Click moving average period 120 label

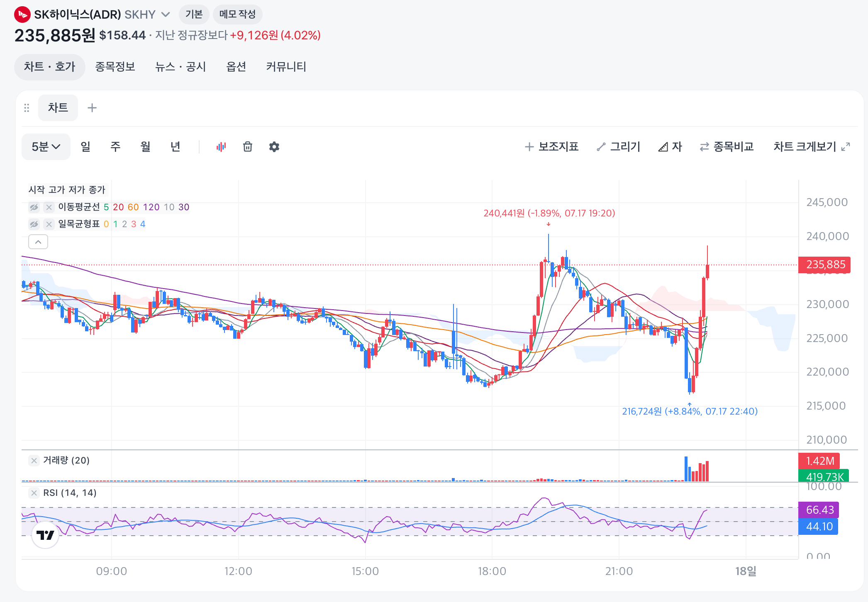coord(151,207)
